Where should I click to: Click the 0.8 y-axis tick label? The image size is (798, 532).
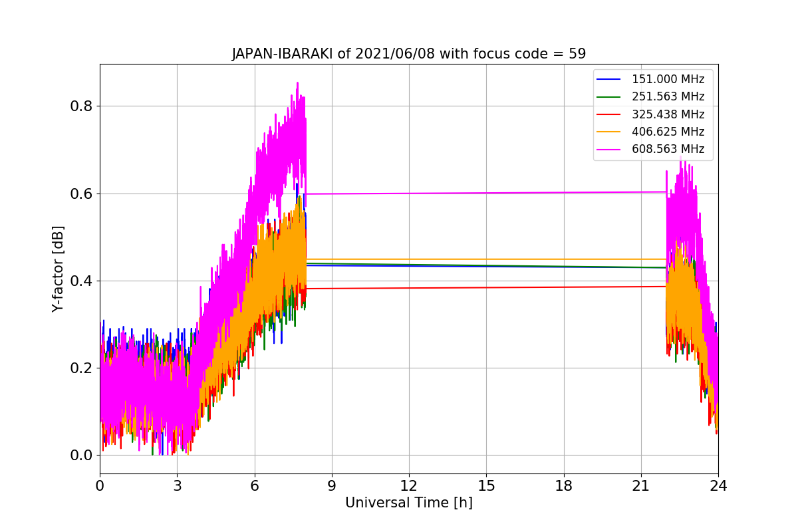click(82, 106)
